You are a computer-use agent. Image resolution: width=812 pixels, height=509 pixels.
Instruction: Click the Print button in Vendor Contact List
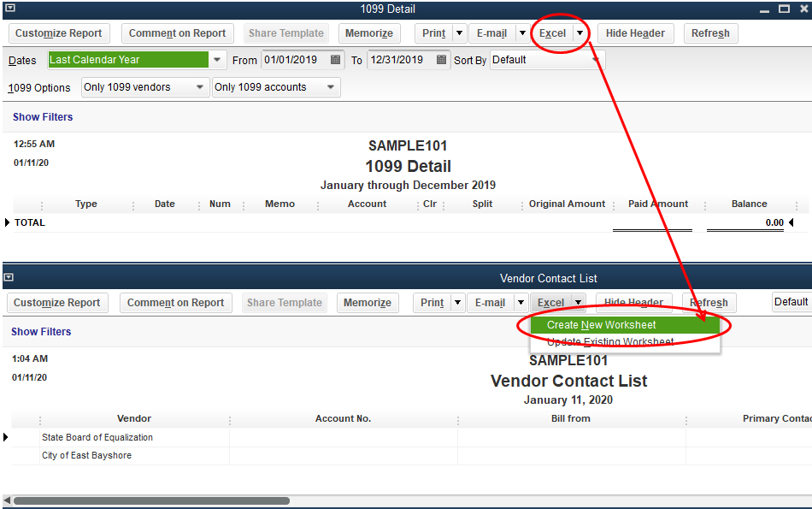pos(432,303)
